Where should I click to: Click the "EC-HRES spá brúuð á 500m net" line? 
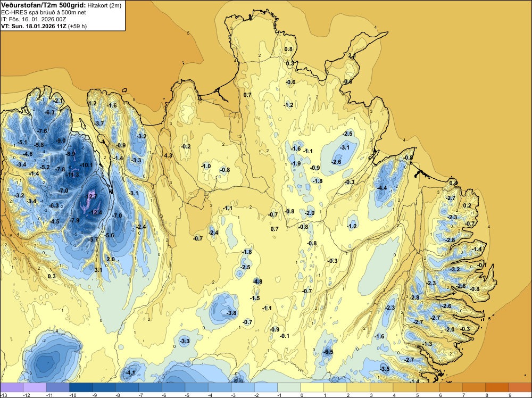point(44,12)
